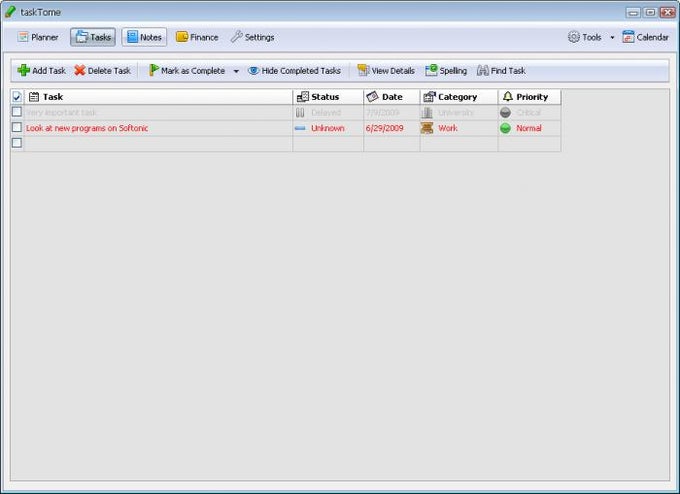Select 'Look at new programs on Softonic' task
This screenshot has height=494, width=680.
(x=87, y=128)
